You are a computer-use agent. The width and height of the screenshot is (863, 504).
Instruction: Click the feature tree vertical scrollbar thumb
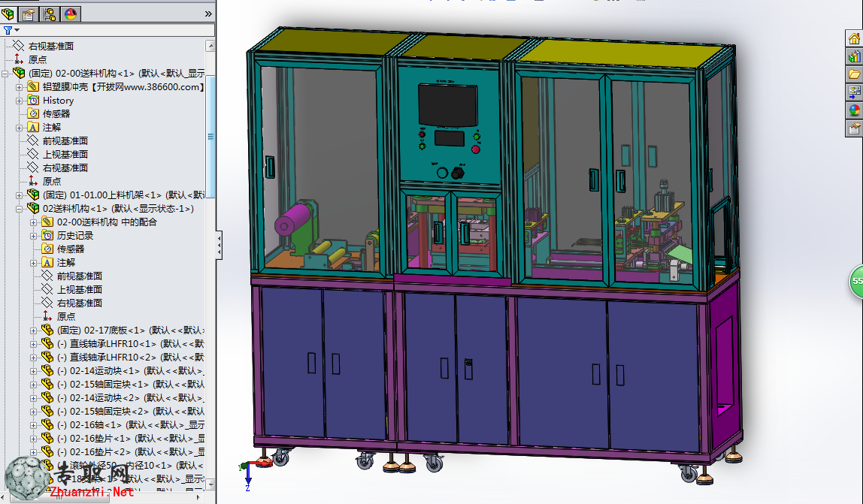tap(210, 136)
